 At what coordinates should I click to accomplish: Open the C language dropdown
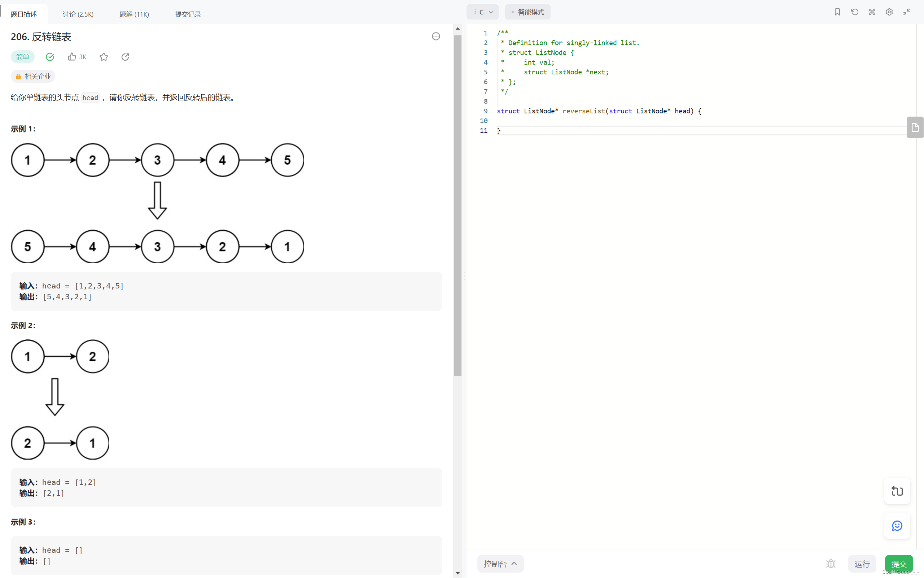coord(483,12)
